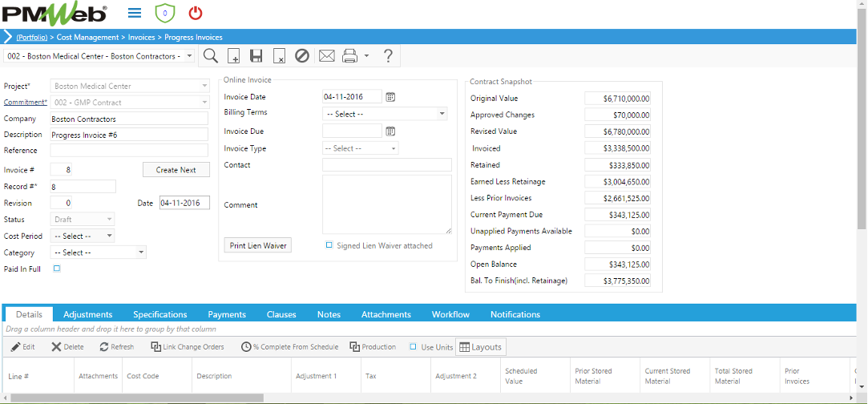Click the Description input field
Viewport: 868px width, 404px height.
pos(129,135)
